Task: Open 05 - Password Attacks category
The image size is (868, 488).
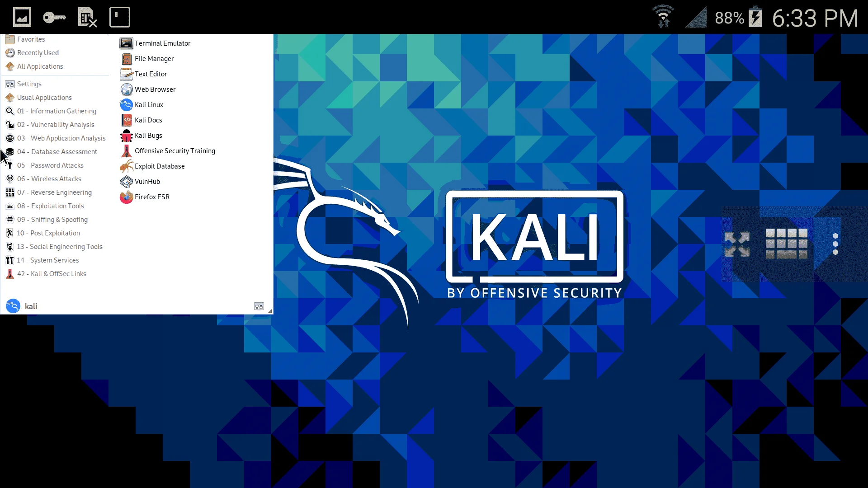Action: tap(44, 165)
